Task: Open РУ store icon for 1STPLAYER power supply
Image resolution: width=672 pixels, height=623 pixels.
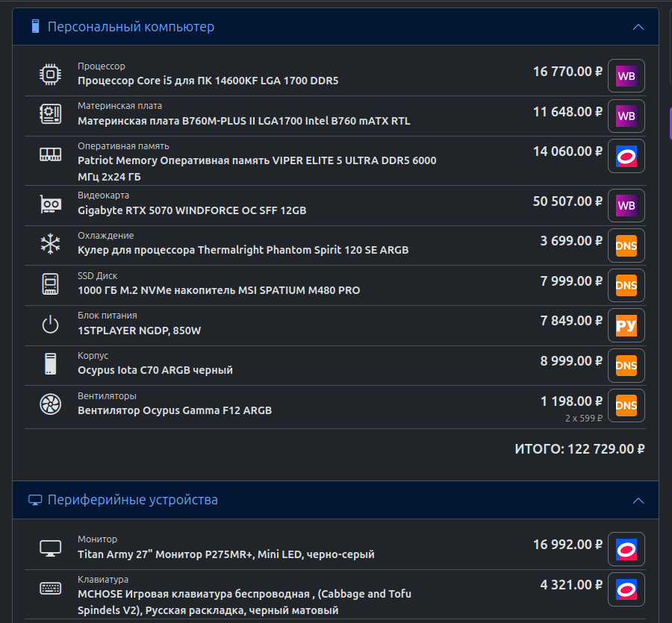Action: (x=626, y=325)
